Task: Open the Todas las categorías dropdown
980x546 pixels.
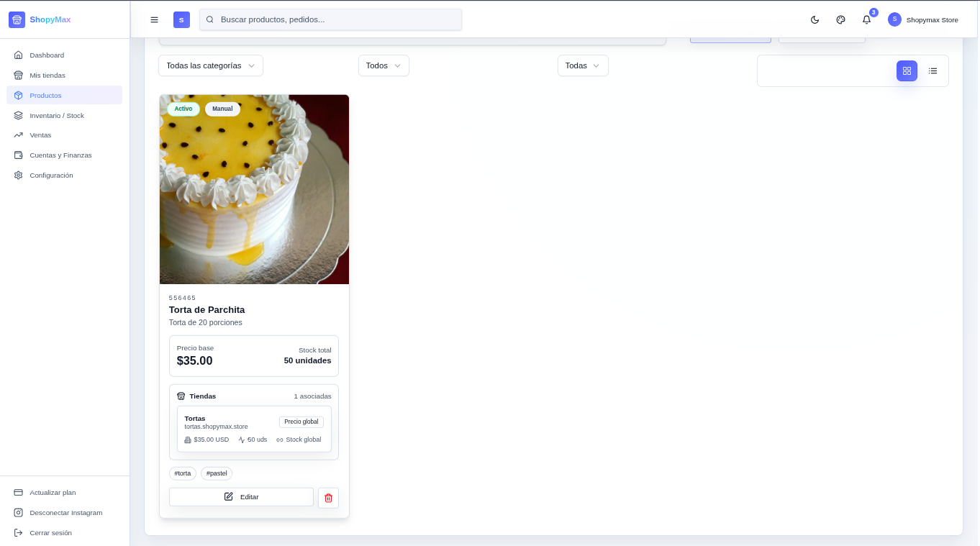Action: pyautogui.click(x=210, y=65)
